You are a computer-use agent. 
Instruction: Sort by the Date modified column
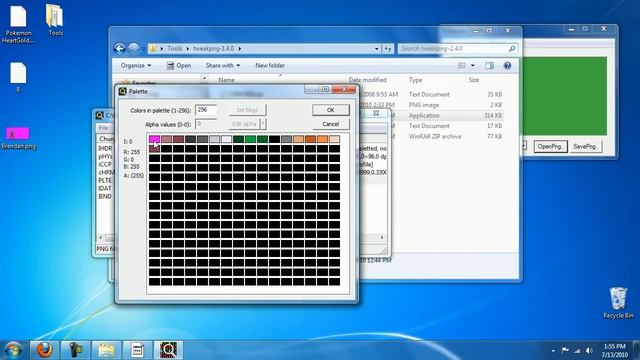point(367,80)
